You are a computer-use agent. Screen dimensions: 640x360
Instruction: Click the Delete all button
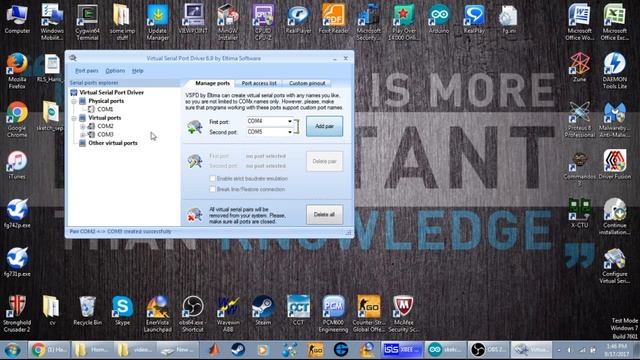point(324,215)
